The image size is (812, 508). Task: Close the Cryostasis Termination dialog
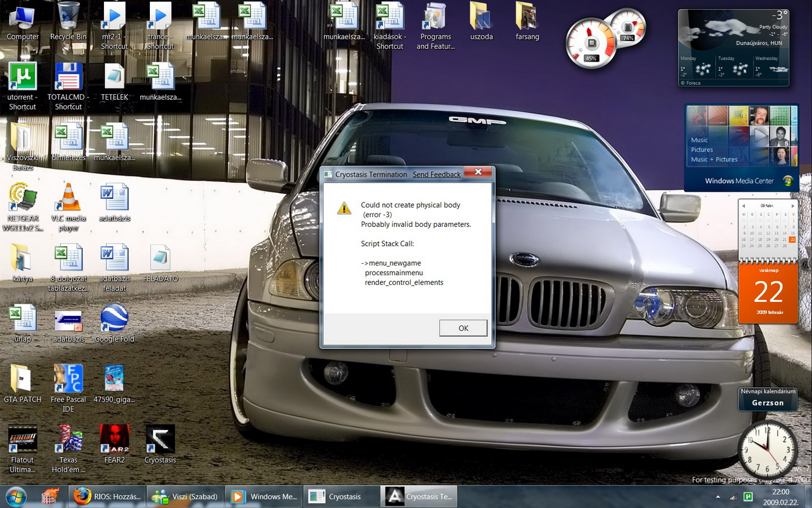click(478, 172)
